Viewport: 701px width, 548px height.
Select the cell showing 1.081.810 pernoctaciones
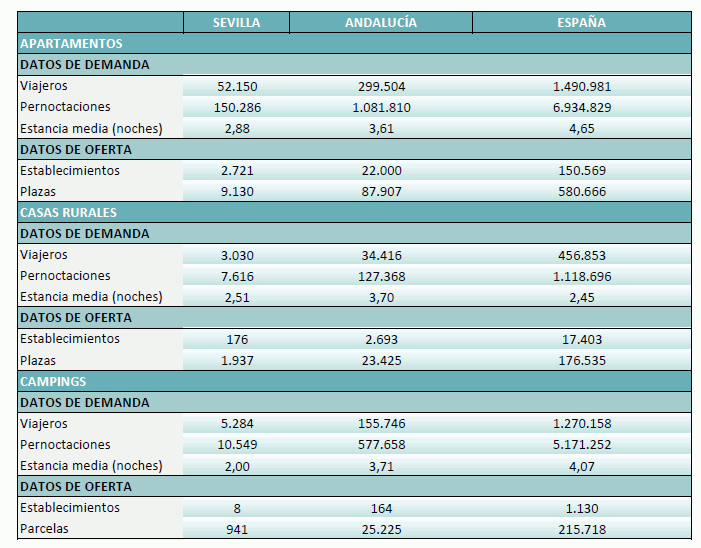(380, 107)
